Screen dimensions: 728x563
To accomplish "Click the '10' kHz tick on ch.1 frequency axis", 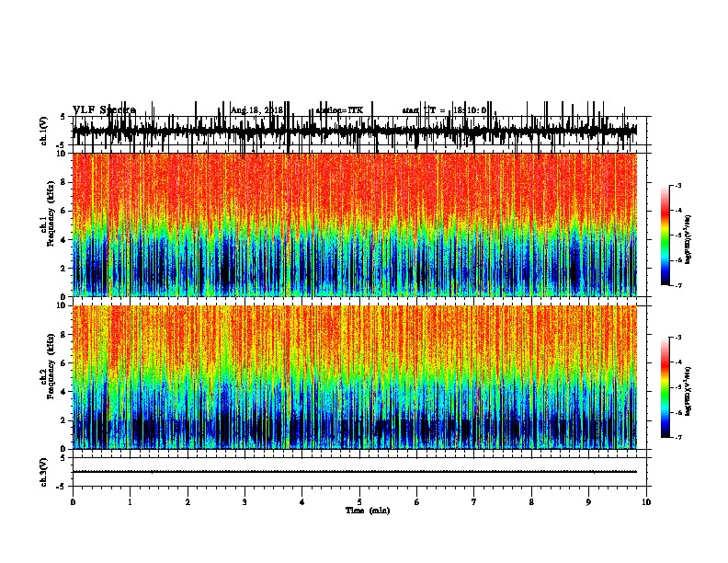I will pos(63,154).
